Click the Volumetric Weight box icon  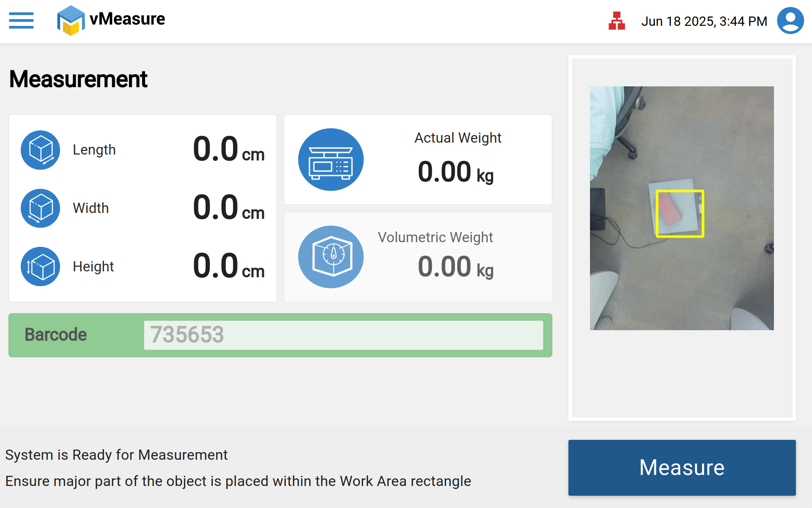(x=331, y=257)
